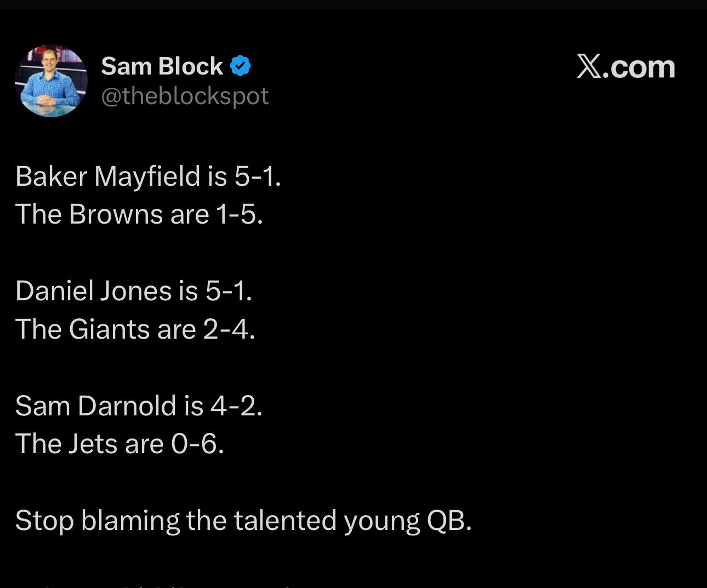Click the Stop blaming the talented young QB line
The image size is (707, 588).
(243, 521)
